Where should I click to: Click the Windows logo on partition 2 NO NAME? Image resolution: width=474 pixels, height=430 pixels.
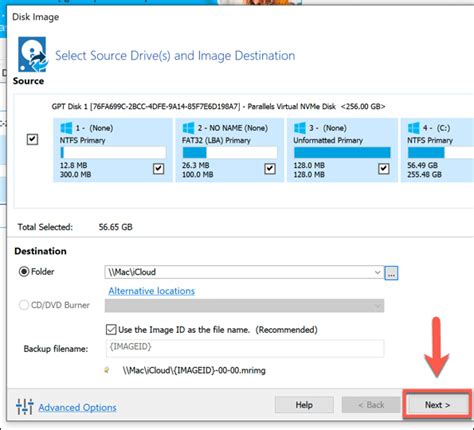click(x=188, y=128)
